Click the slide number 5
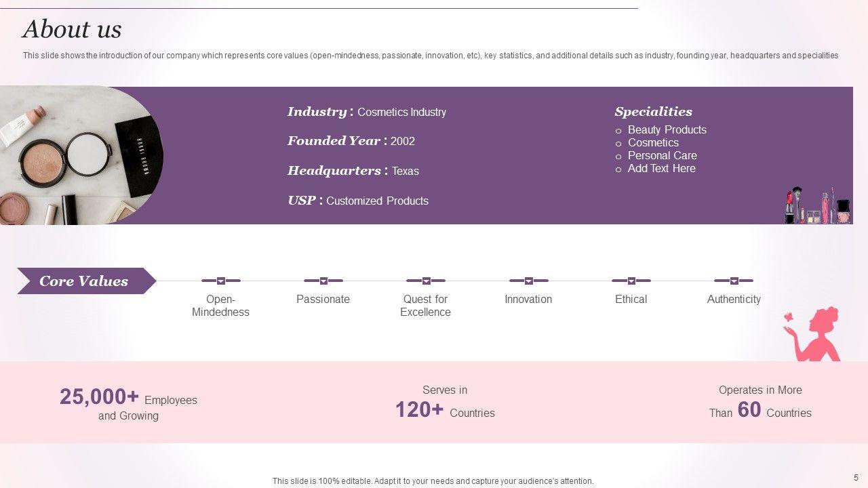The image size is (868, 488). pos(856,478)
